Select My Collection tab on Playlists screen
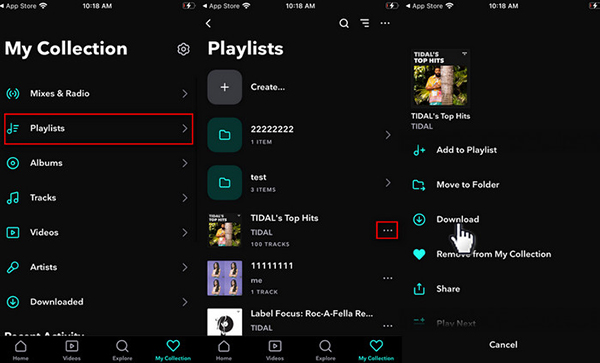The height and width of the screenshot is (363, 600). click(376, 350)
